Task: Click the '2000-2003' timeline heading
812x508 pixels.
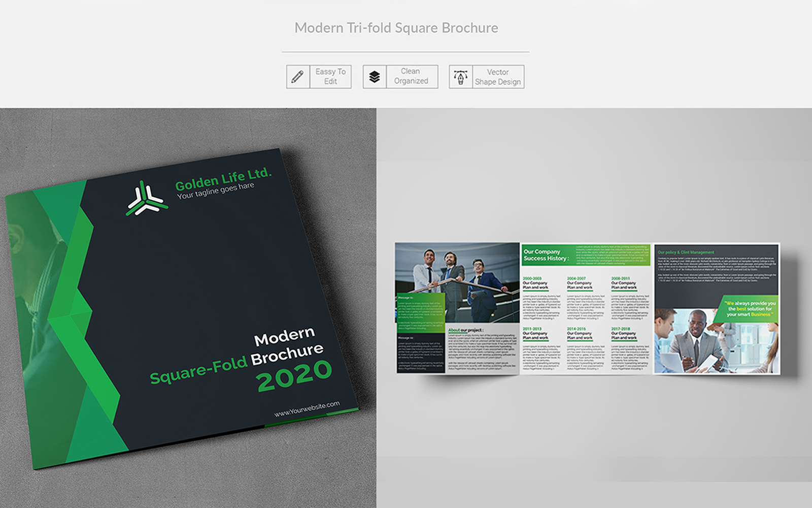Action: pyautogui.click(x=532, y=278)
